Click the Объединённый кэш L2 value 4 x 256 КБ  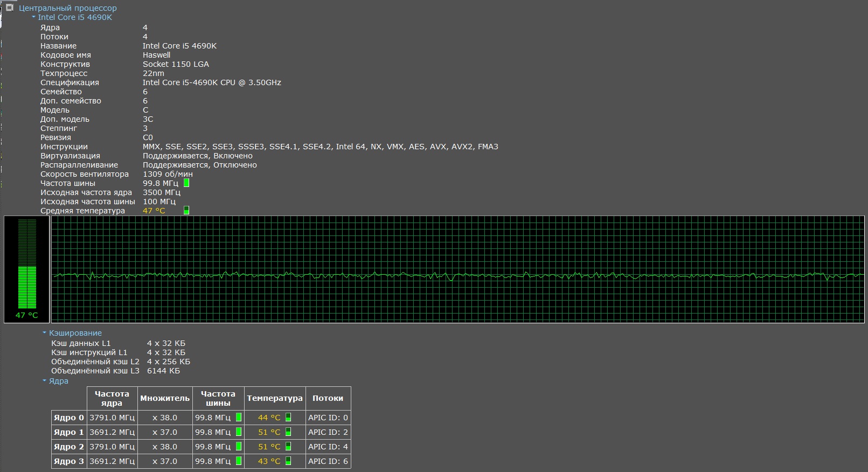pos(169,362)
